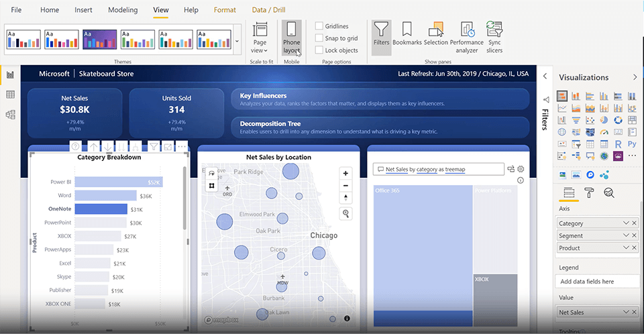Open the Category field dropdown in Axis
The width and height of the screenshot is (644, 334).
(x=626, y=223)
